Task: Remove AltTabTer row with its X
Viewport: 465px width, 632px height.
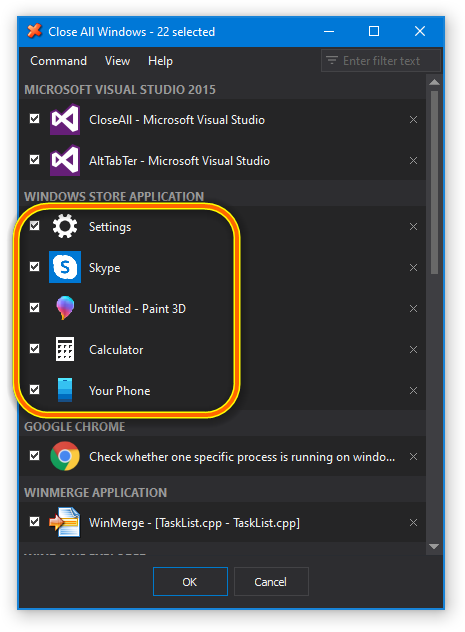Action: point(413,161)
